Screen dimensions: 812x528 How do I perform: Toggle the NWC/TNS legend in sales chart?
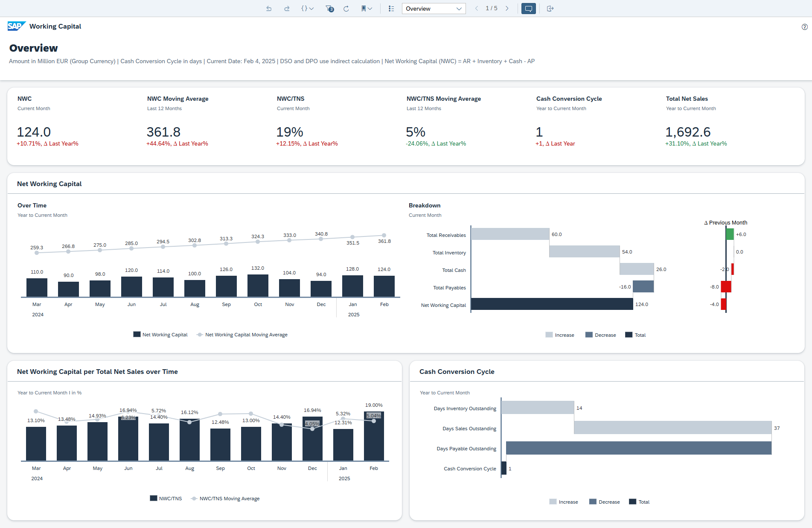click(x=166, y=498)
